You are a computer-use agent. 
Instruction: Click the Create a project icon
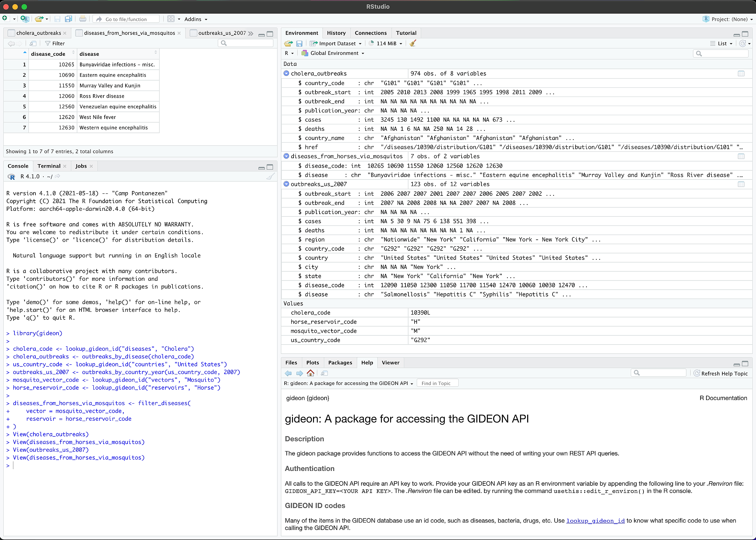[x=24, y=19]
